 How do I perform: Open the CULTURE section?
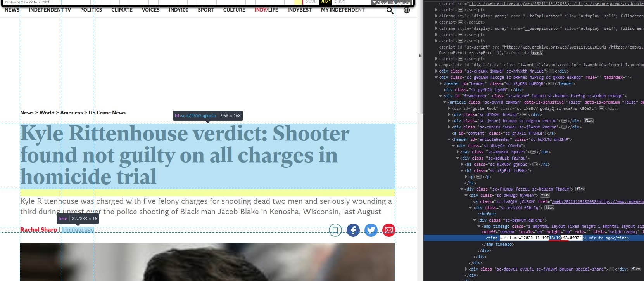coord(234,10)
